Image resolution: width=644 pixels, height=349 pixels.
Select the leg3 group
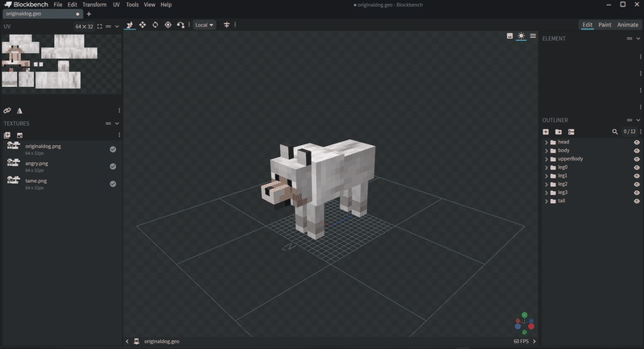coord(592,193)
